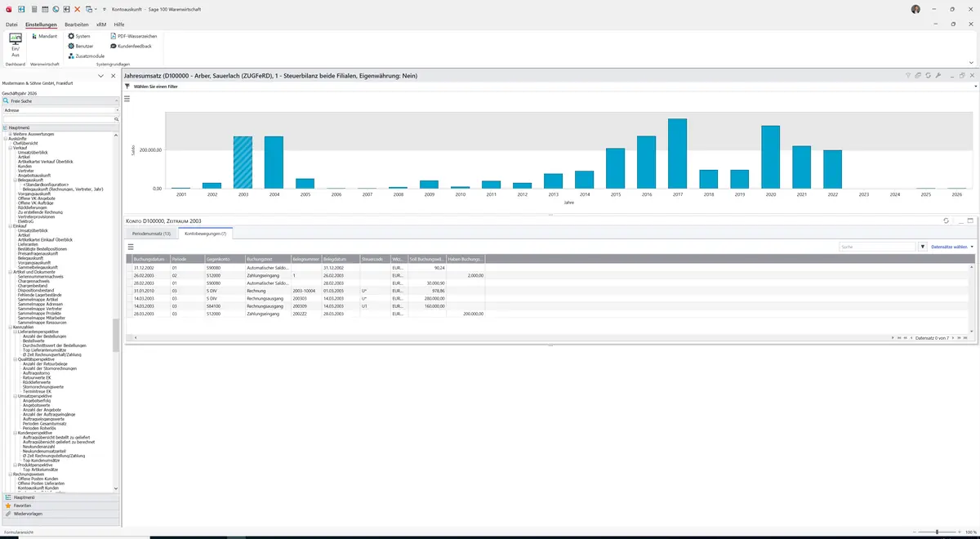
Task: Click the funnel button beside the table search
Action: (x=923, y=247)
